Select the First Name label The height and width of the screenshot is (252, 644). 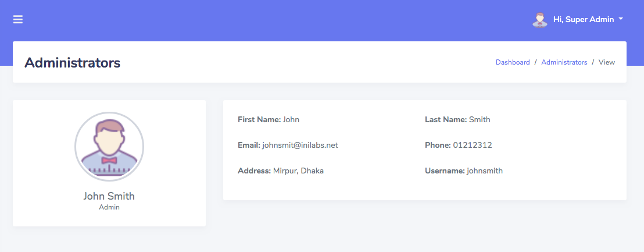pos(259,120)
